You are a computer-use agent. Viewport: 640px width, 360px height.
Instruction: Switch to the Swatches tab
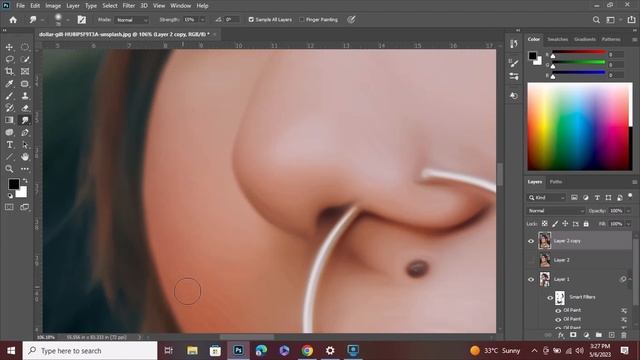click(x=558, y=39)
